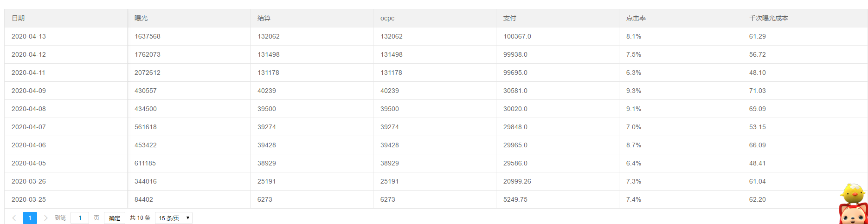Click the 2072612 exposure cell
This screenshot has width=868, height=224.
click(148, 72)
